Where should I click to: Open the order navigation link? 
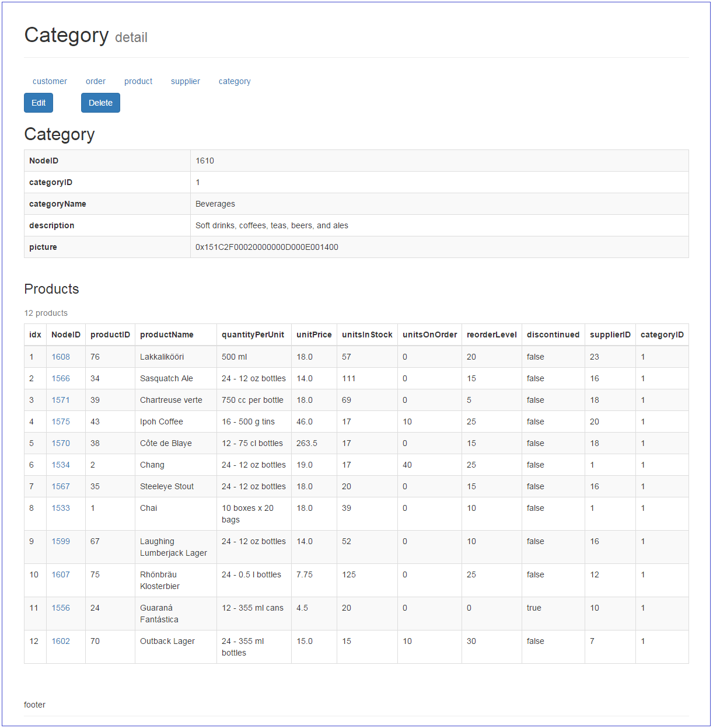pos(95,81)
